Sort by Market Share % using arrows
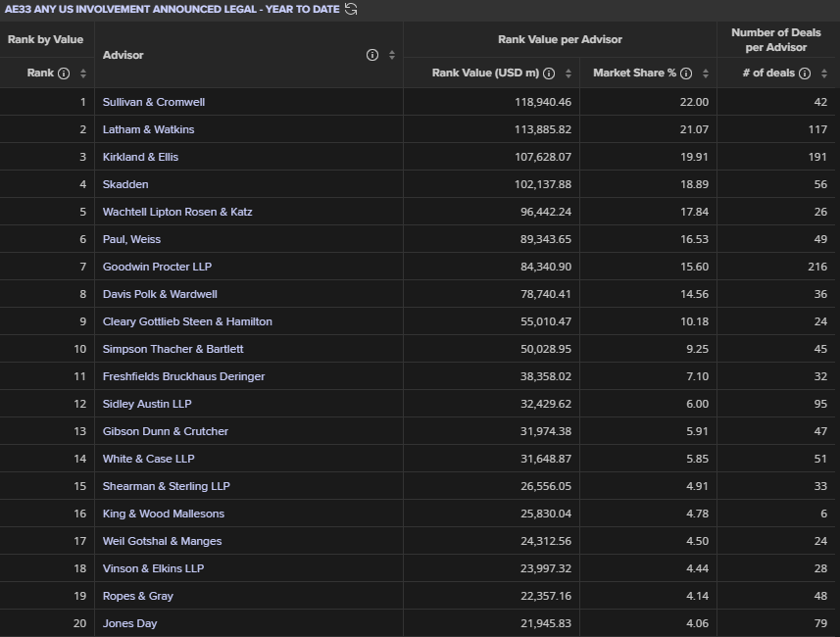This screenshot has height=637, width=840. point(704,73)
